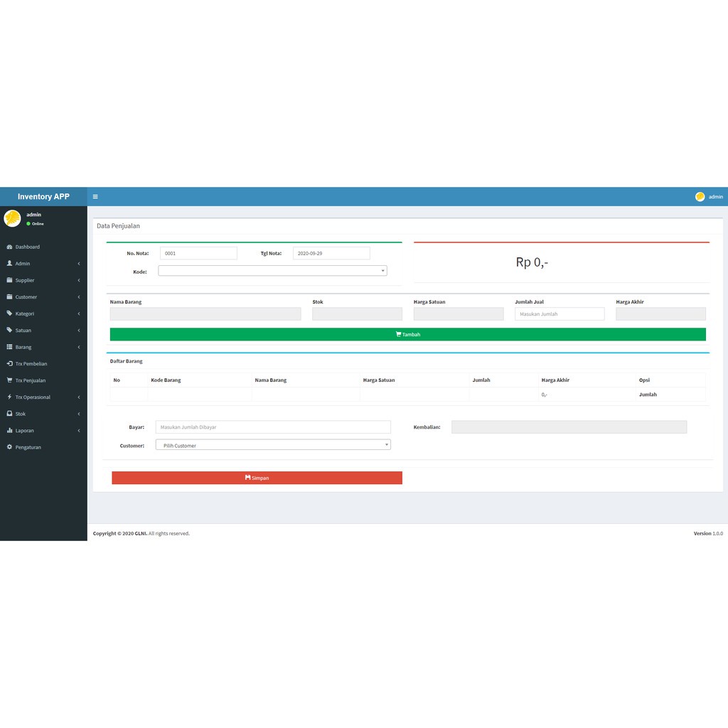The image size is (728, 728).
Task: Toggle the sidebar with the hamburger icon
Action: [x=95, y=197]
